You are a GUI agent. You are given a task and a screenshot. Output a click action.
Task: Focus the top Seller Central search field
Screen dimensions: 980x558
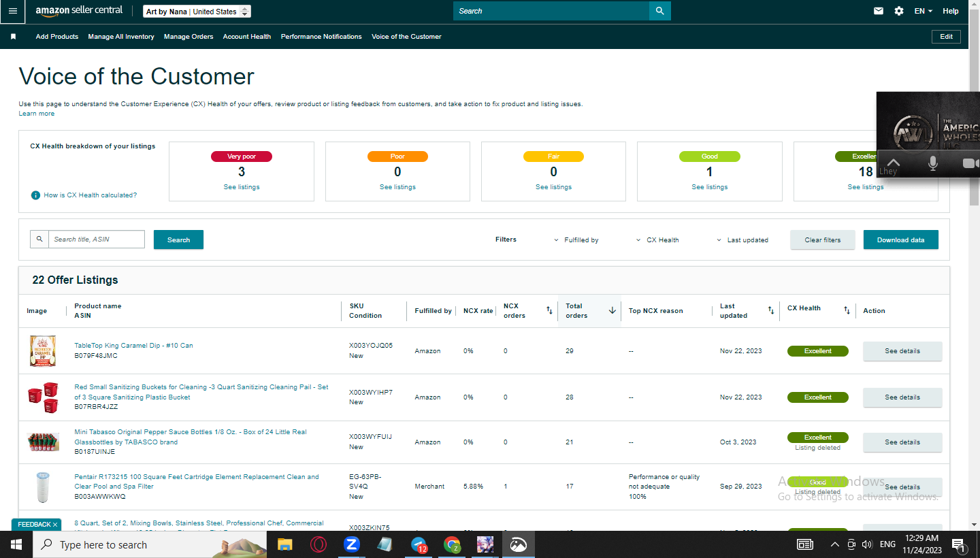551,11
